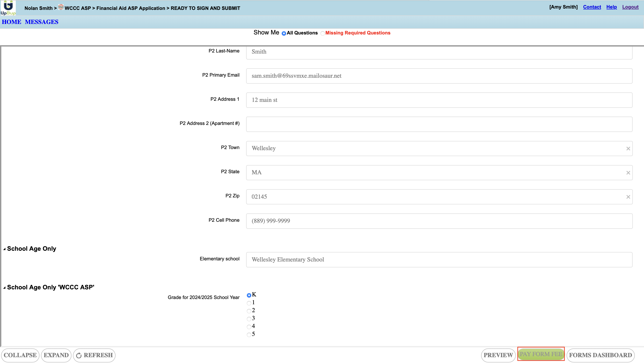Open the MESSAGES menu item
This screenshot has width=644, height=364.
pos(41,22)
